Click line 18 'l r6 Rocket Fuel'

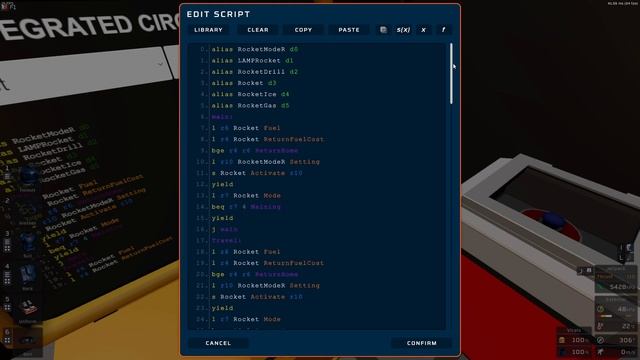tap(246, 252)
